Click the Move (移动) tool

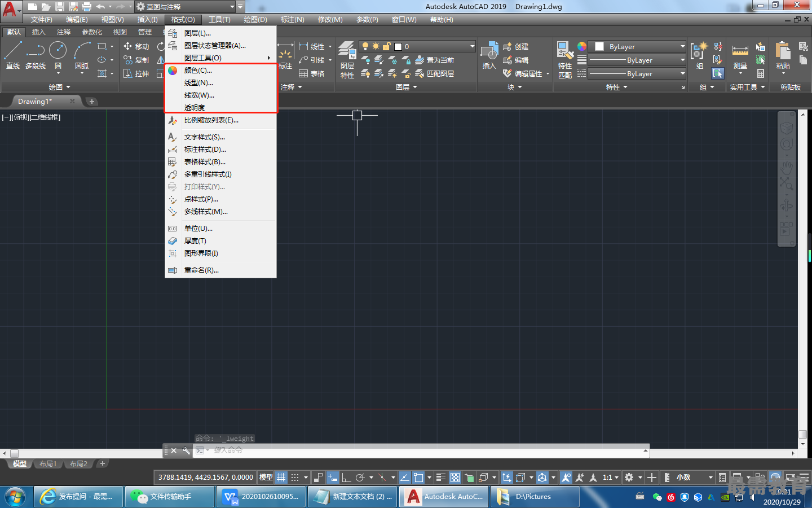pos(136,46)
